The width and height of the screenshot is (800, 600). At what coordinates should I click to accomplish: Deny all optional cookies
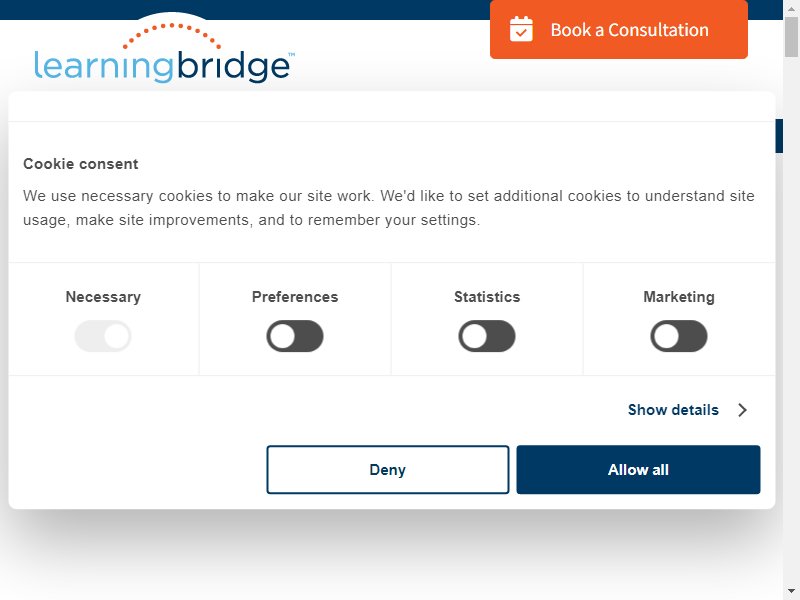[388, 469]
